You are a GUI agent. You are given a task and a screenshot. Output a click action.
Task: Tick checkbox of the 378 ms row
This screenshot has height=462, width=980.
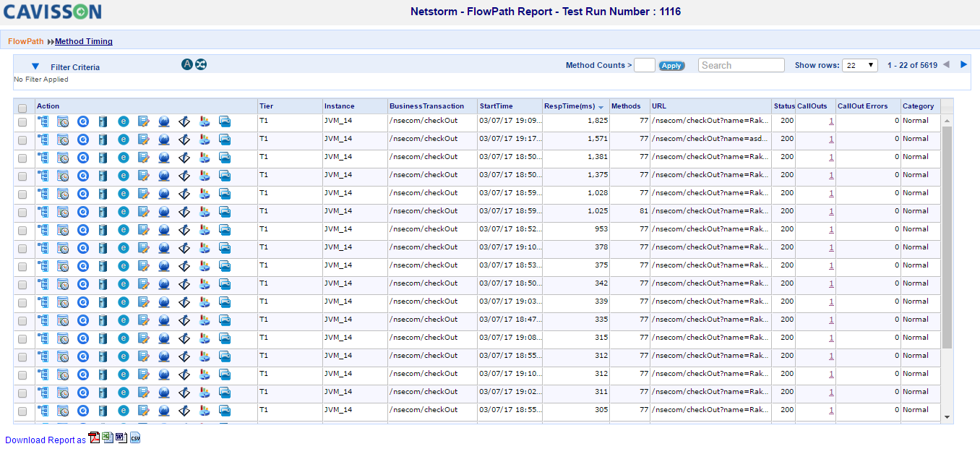(x=22, y=249)
